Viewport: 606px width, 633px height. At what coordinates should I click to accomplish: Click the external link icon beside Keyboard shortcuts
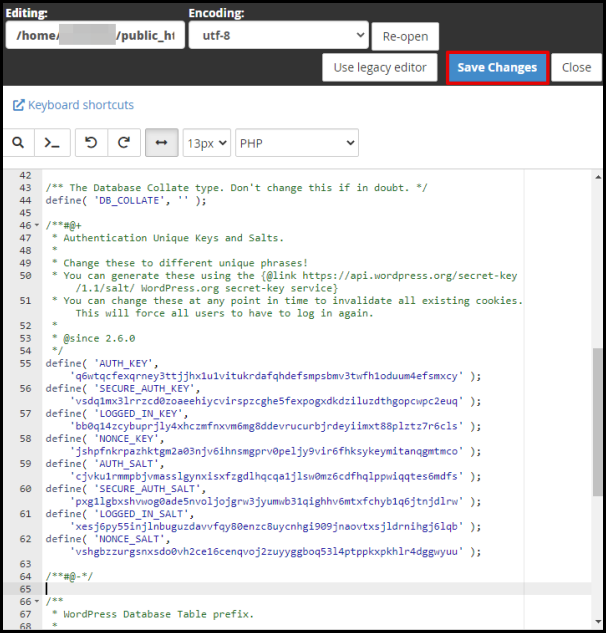(19, 105)
